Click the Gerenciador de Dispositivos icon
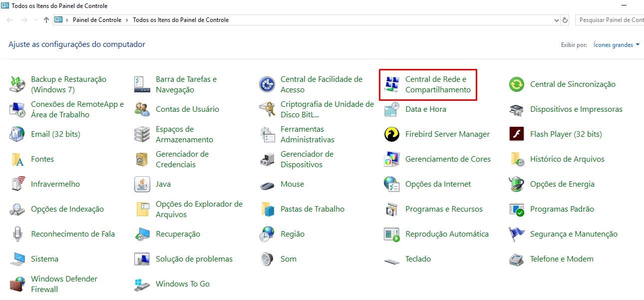This screenshot has width=644, height=300. (x=267, y=159)
